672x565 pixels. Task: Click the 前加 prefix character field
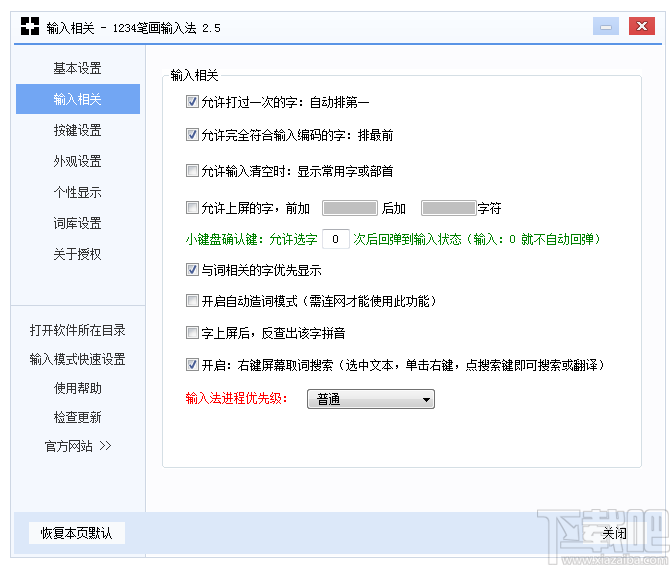pos(350,208)
